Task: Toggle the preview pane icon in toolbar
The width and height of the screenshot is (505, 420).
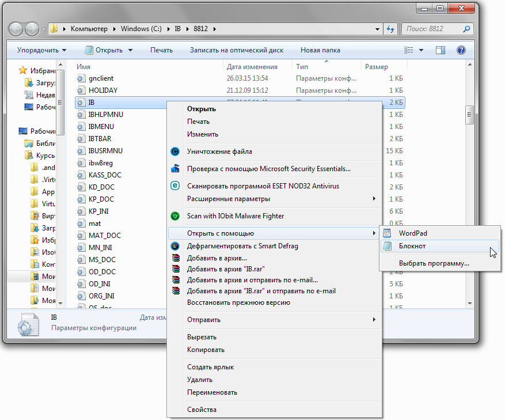Action: [441, 50]
